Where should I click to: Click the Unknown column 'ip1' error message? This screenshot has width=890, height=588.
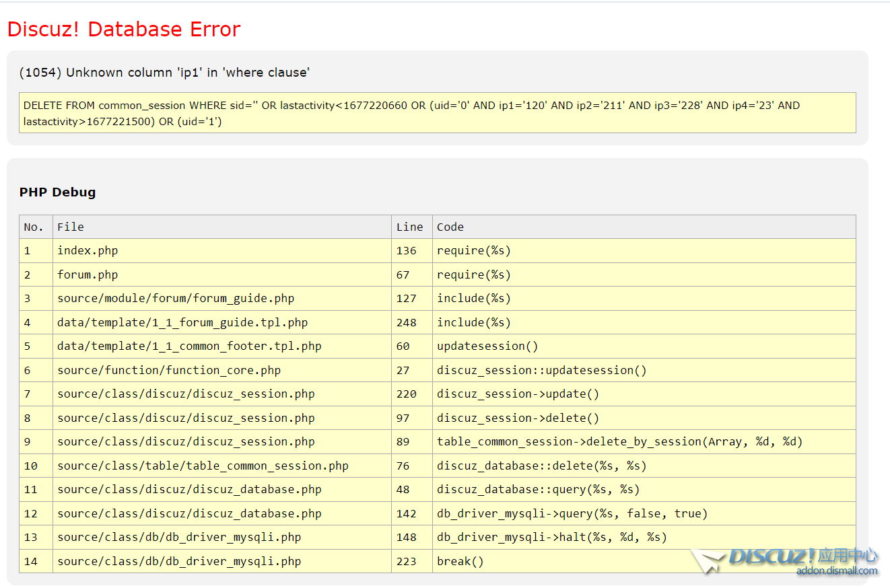(164, 73)
